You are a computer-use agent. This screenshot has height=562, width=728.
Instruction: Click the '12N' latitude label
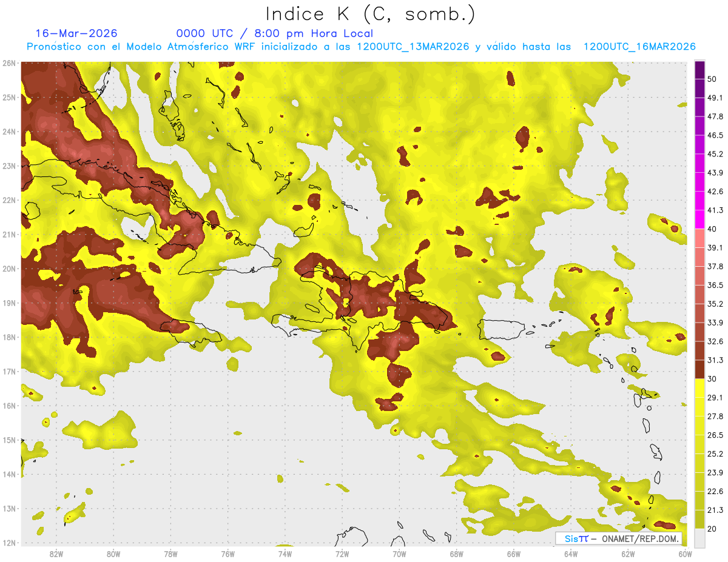click(8, 543)
